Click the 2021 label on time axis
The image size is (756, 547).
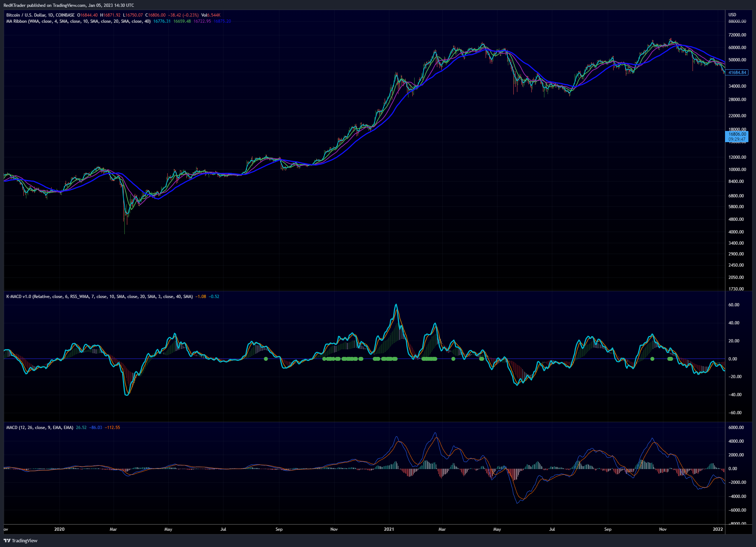click(389, 529)
